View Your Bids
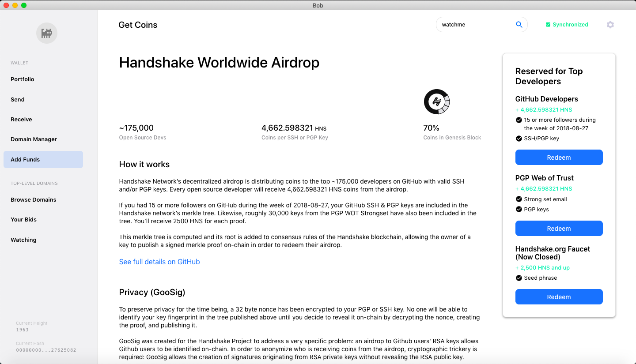Screen dimensions: 636x364 tap(24, 220)
